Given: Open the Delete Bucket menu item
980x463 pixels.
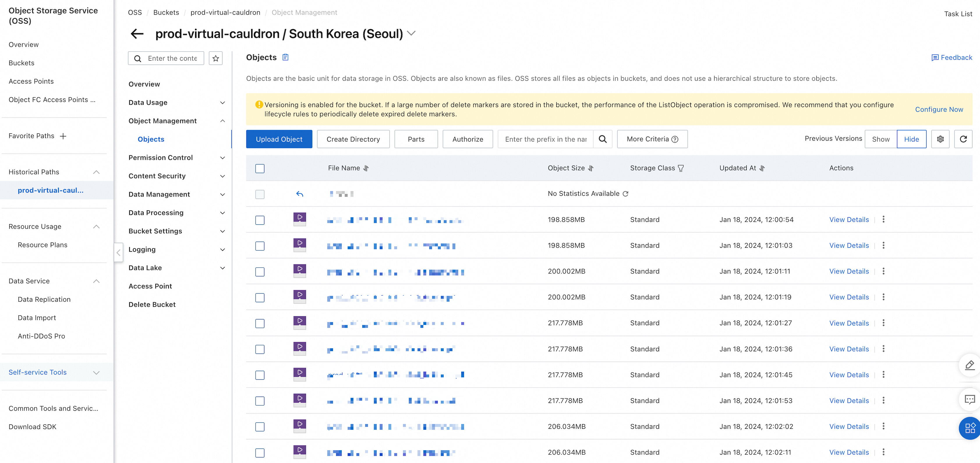Looking at the screenshot, I should [x=152, y=305].
